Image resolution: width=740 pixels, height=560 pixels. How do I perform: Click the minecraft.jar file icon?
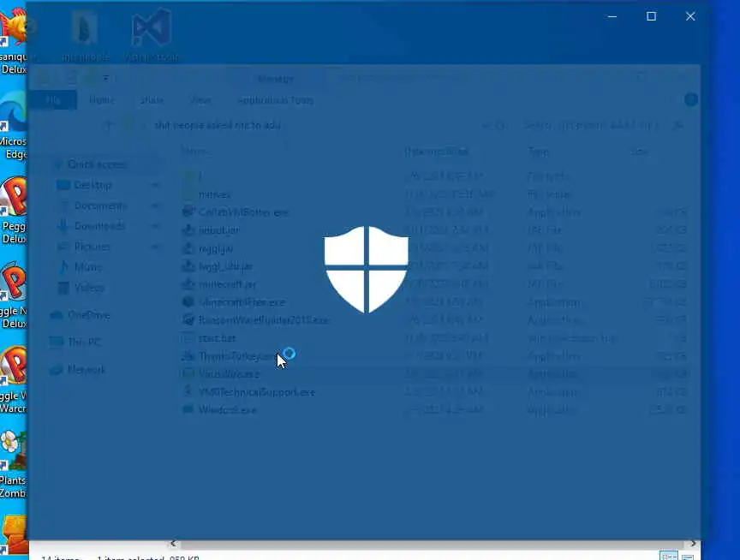point(188,284)
